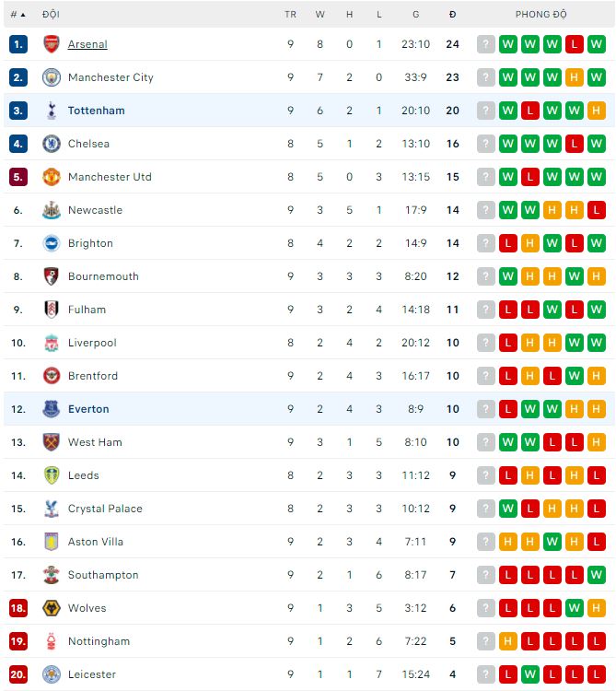616x691 pixels.
Task: Click Newcastle's gray question mark form badge
Action: [x=486, y=210]
